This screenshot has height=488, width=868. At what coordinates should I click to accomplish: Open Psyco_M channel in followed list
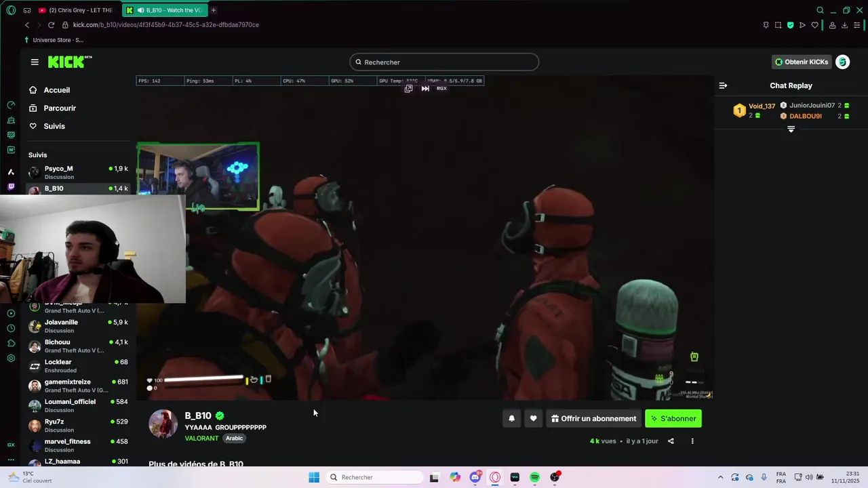click(78, 172)
